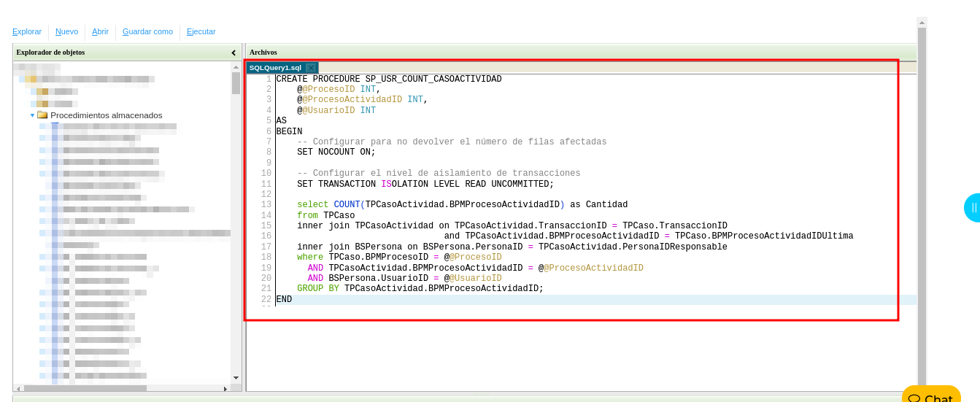
Task: Click the Abrir toolbar link
Action: tap(100, 31)
